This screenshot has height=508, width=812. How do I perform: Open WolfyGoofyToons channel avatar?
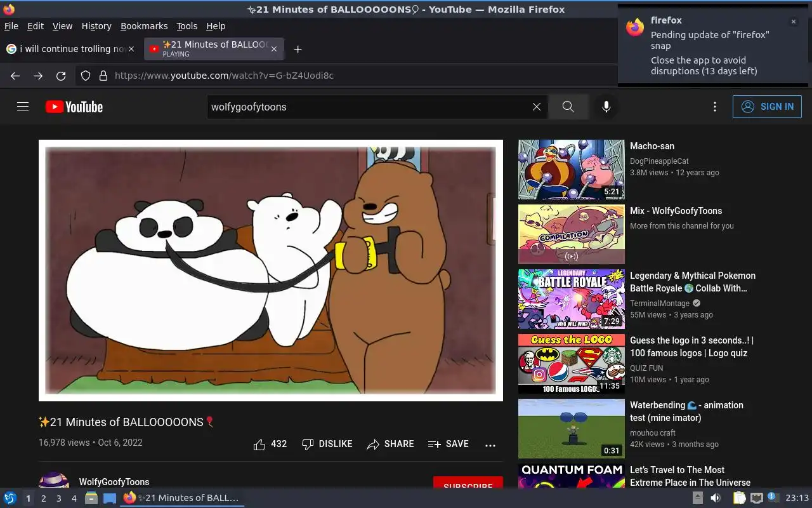(54, 481)
